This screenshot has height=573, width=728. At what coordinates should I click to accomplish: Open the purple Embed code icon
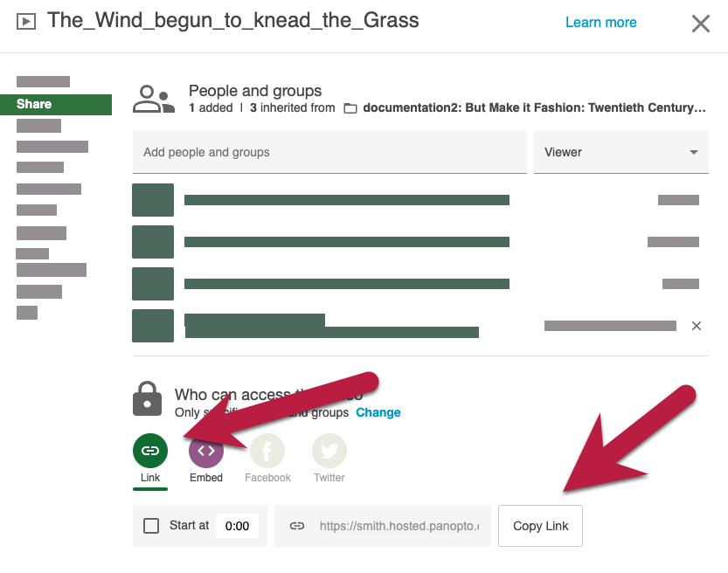click(206, 451)
